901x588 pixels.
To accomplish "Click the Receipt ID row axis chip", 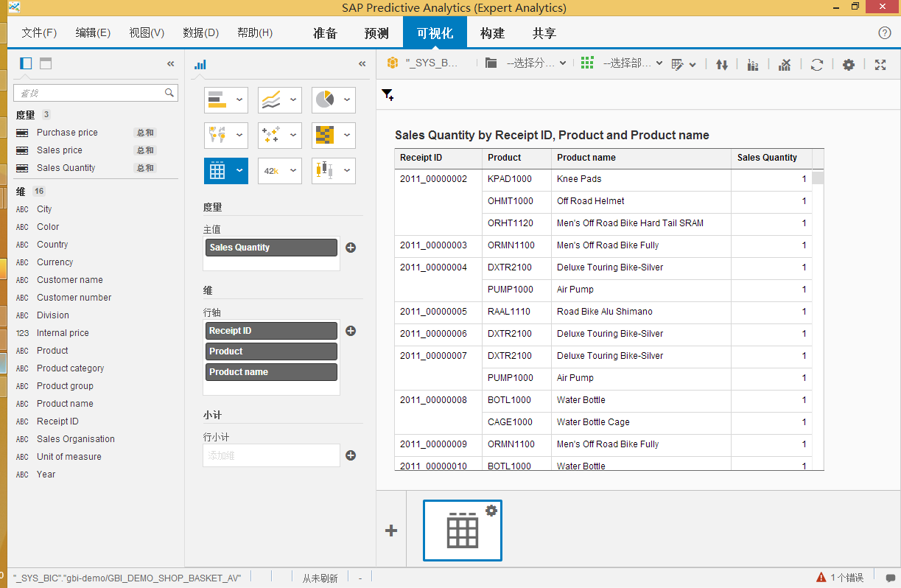I will (271, 331).
